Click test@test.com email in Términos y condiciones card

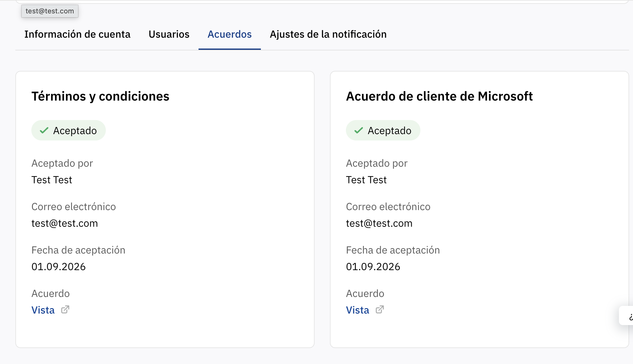click(x=65, y=223)
